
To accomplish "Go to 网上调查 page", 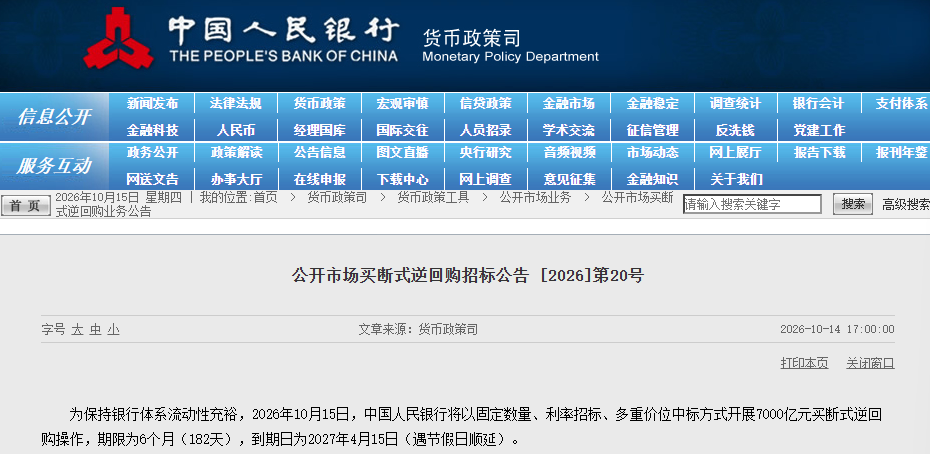I will tap(485, 179).
